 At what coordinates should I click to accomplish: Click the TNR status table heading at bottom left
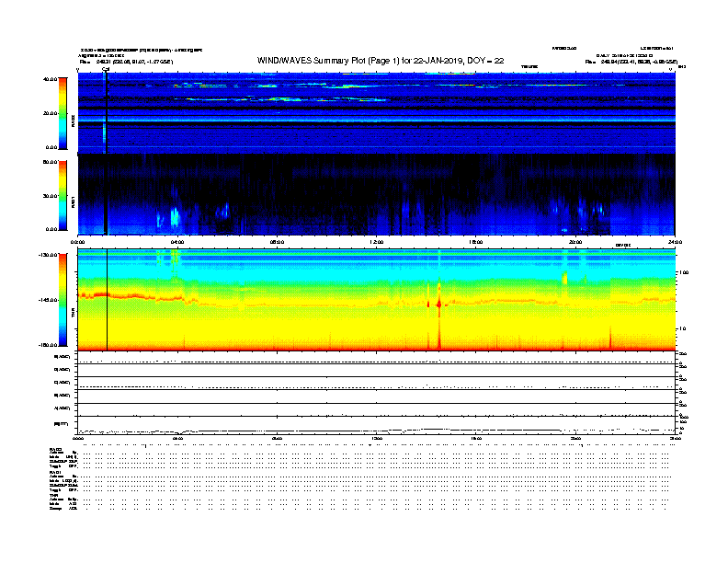click(53, 495)
